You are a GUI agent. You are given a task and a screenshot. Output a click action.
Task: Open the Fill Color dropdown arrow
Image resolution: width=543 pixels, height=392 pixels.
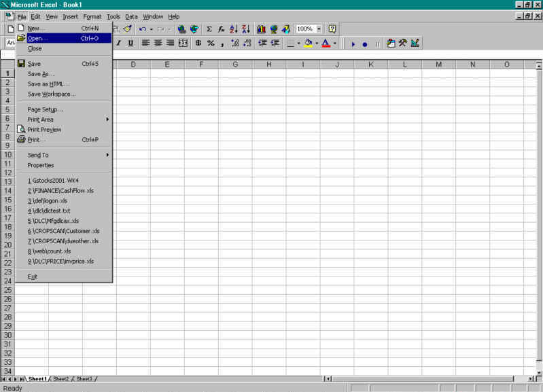click(x=317, y=43)
